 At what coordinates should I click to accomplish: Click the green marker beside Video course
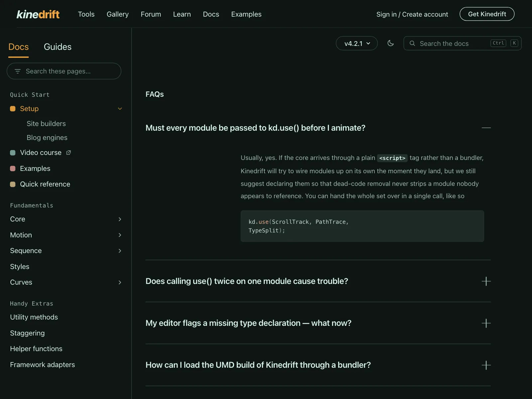[x=13, y=153]
